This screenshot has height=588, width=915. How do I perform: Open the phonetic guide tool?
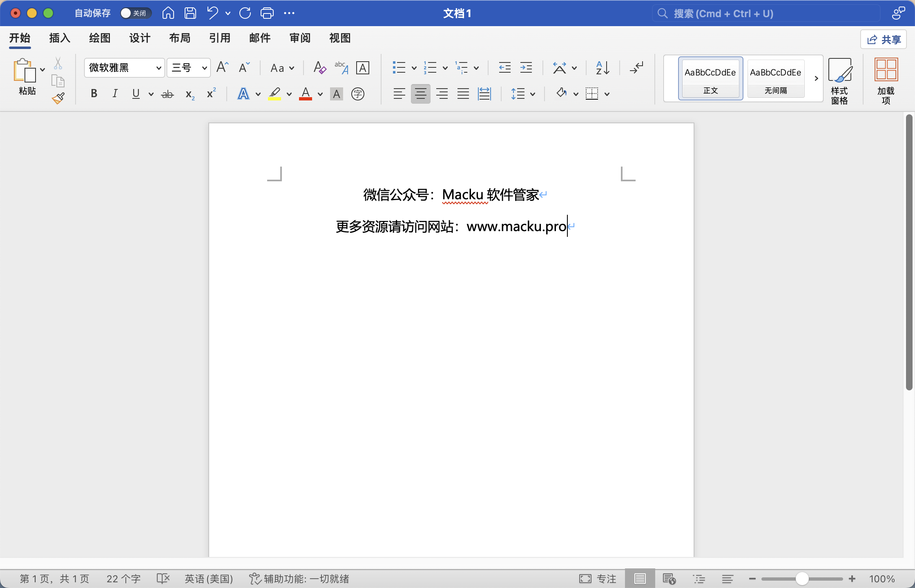click(341, 67)
